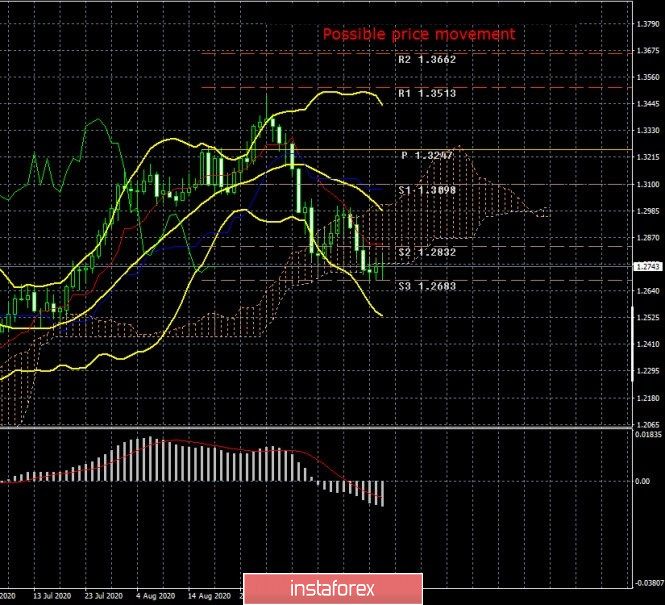Select the S2 1.2832 support label

427,252
